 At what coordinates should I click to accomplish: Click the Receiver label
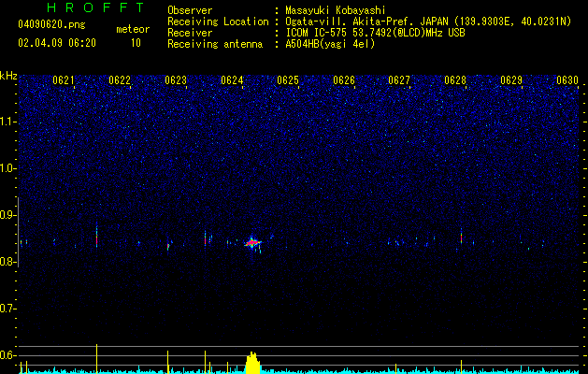(x=190, y=33)
